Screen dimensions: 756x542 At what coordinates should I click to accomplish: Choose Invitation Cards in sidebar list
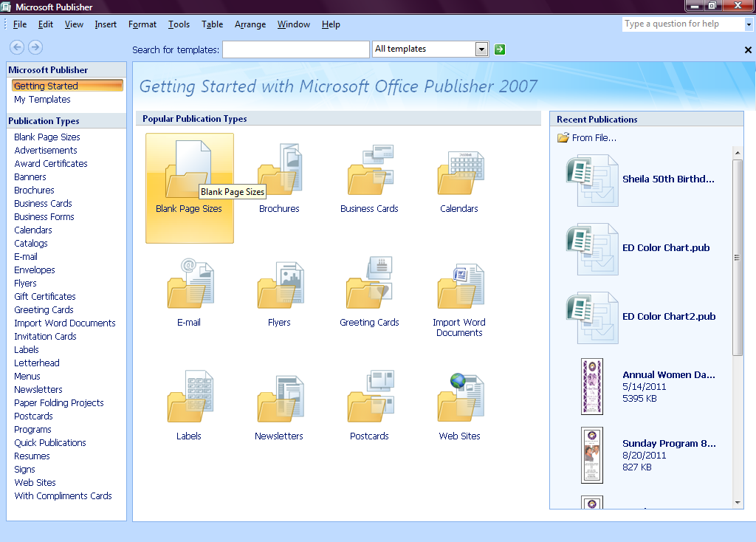click(x=45, y=337)
